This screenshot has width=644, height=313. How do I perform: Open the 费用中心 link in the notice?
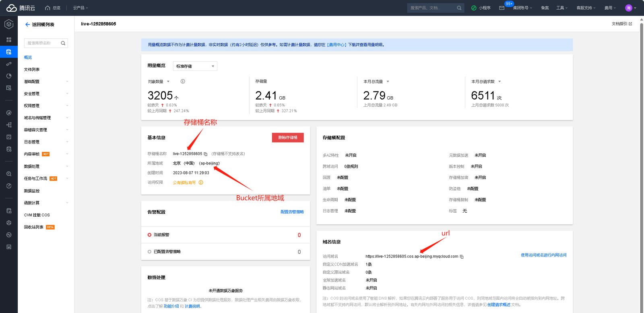coord(337,45)
